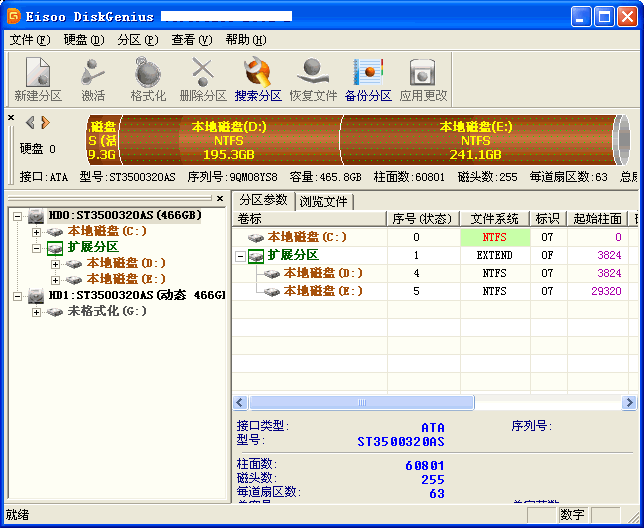
Task: Select the 本地磁盘(E:) partition bar segment
Action: [x=475, y=141]
